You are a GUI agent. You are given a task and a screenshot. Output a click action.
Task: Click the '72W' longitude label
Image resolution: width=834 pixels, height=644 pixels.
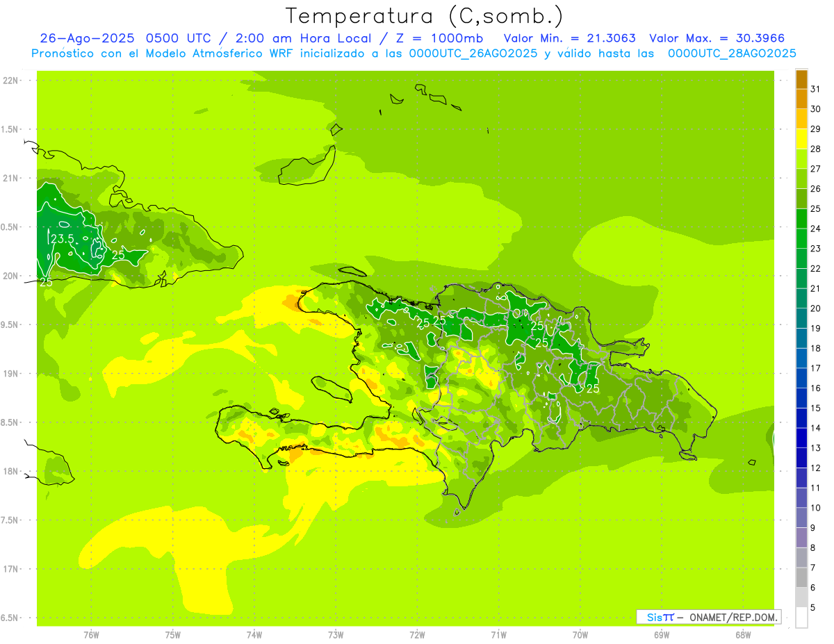[417, 635]
